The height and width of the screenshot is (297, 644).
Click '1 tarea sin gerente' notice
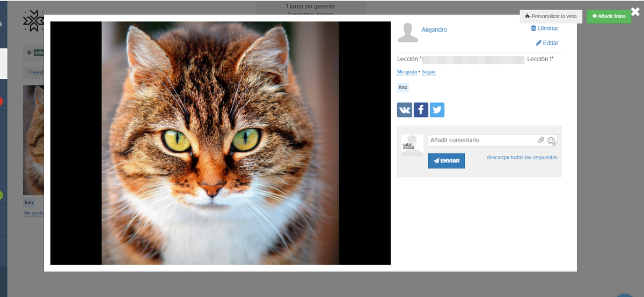click(310, 5)
